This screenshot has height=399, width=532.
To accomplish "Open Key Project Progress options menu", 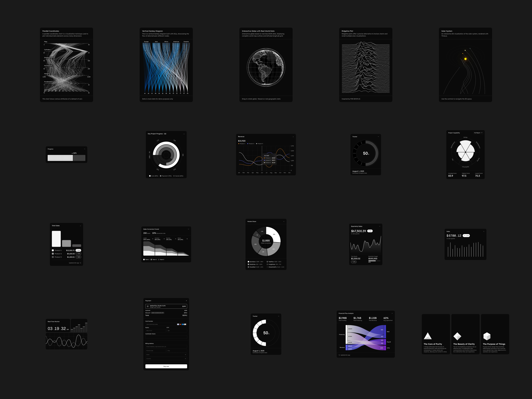I will tap(184, 134).
